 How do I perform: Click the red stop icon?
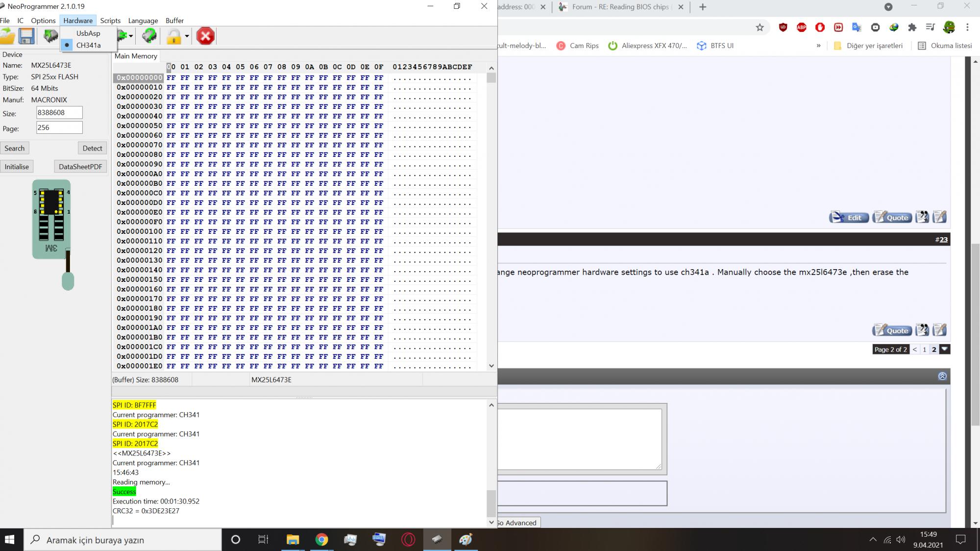coord(205,36)
